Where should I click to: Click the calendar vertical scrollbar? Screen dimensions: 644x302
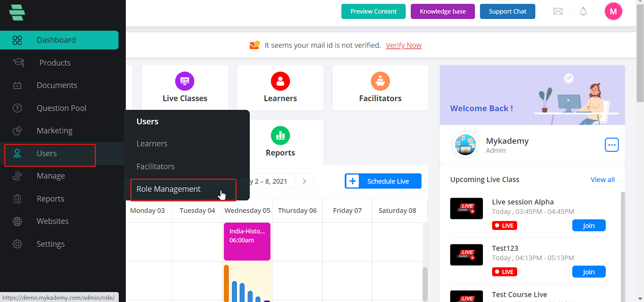click(x=425, y=284)
